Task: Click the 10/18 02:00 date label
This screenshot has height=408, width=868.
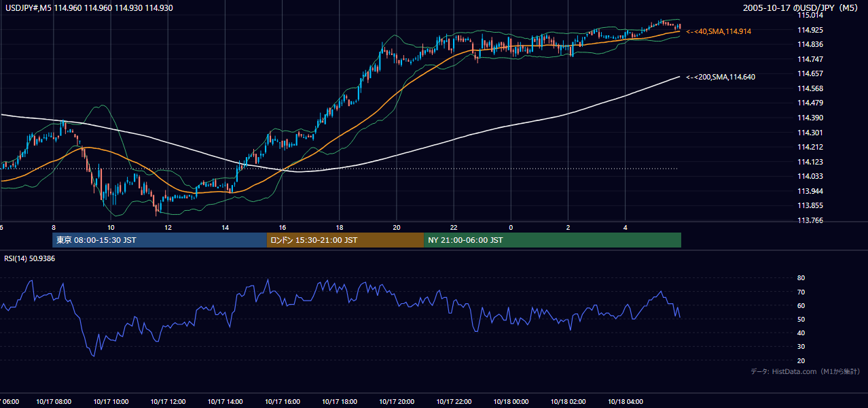Action: (x=568, y=402)
